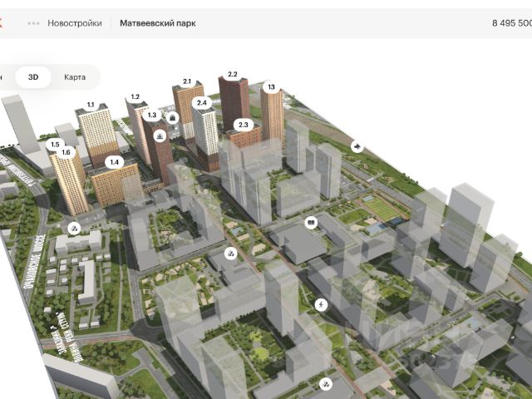Click the building 1.1 marker
532x399 pixels.
coord(91,106)
